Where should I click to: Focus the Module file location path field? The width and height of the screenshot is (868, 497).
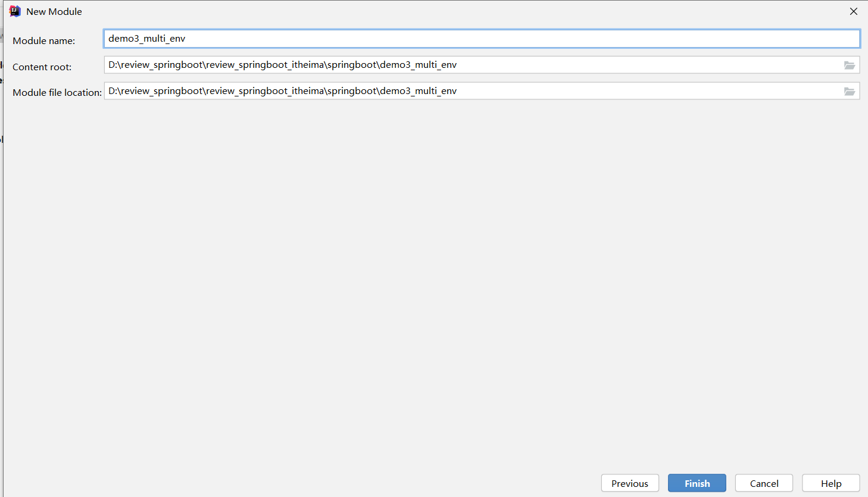595,91
